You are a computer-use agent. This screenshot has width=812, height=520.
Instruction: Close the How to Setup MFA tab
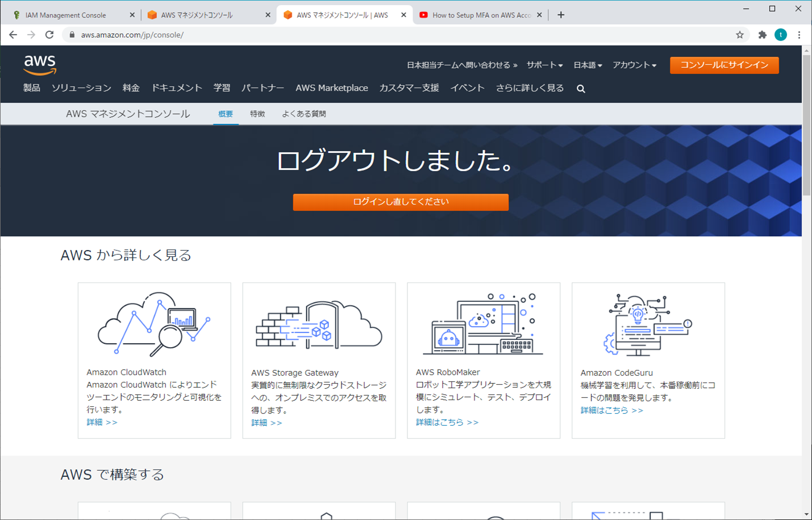pyautogui.click(x=539, y=15)
